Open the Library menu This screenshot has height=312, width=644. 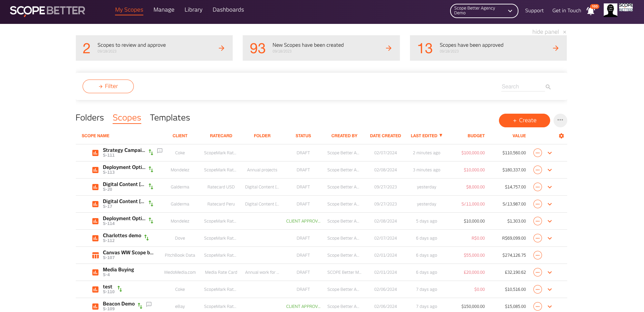(x=194, y=10)
